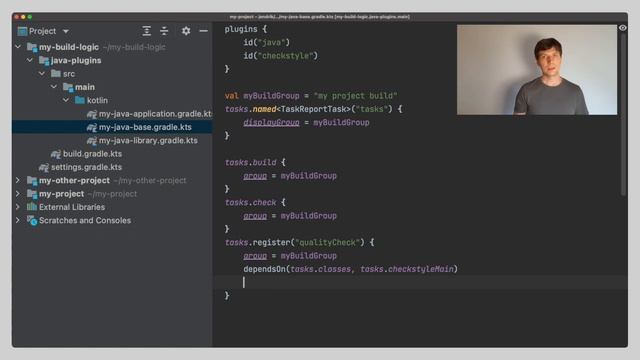The height and width of the screenshot is (360, 640).
Task: Click TaskReportTask in the code
Action: [x=313, y=109]
